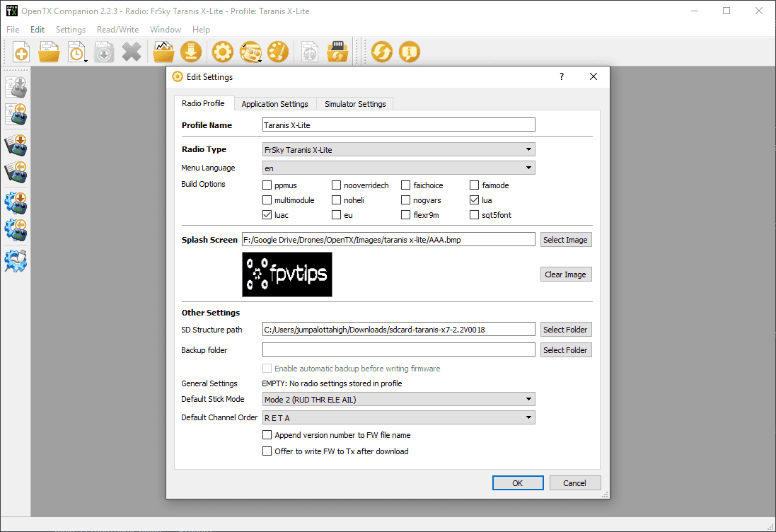Click the orange Download arrow toolbar icon

(191, 52)
